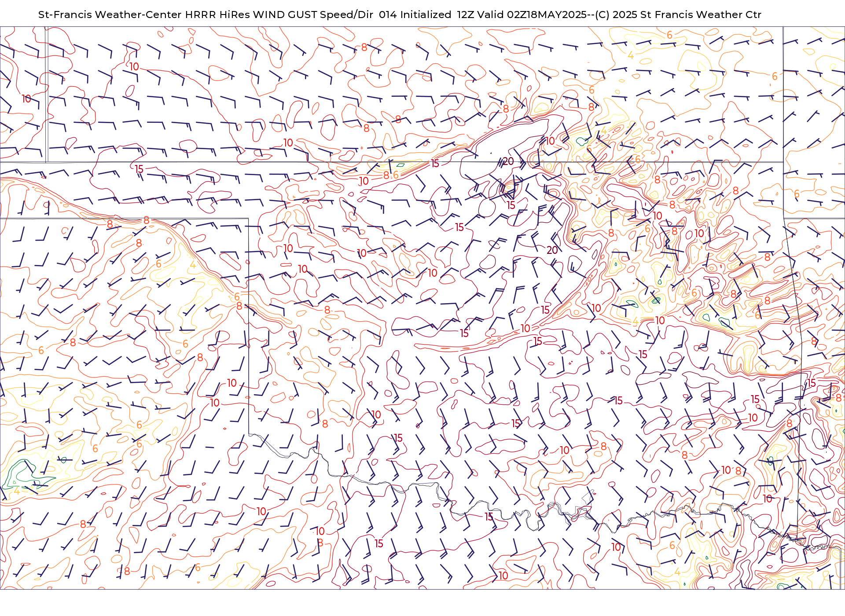Click "HRRR HiRes WIND GUST Speed/Dir" in title
This screenshot has width=845, height=616.
(279, 15)
